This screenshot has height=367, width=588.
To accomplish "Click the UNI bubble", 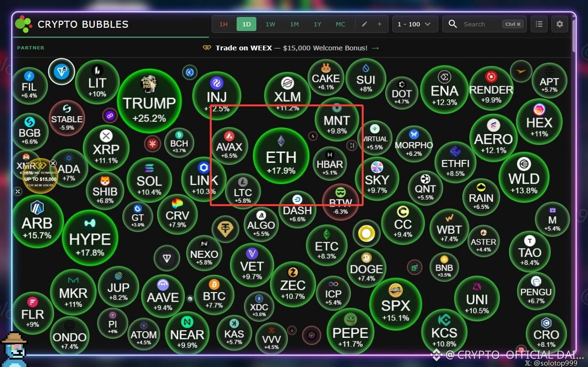I will tap(477, 298).
